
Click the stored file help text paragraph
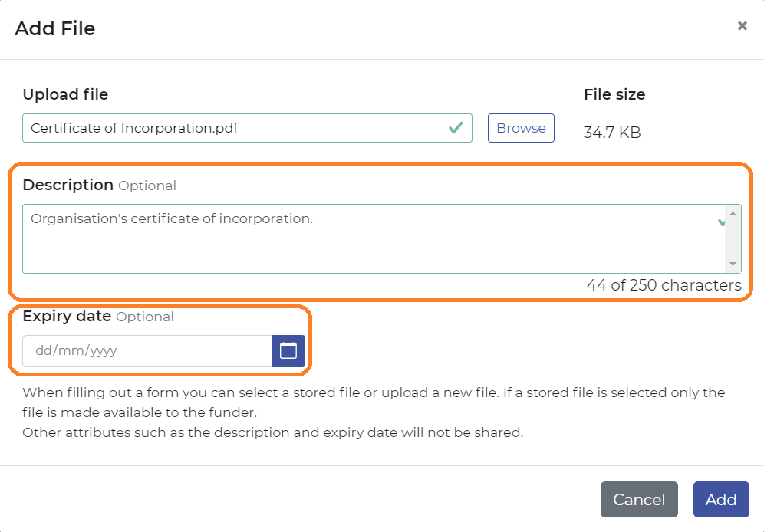(374, 412)
